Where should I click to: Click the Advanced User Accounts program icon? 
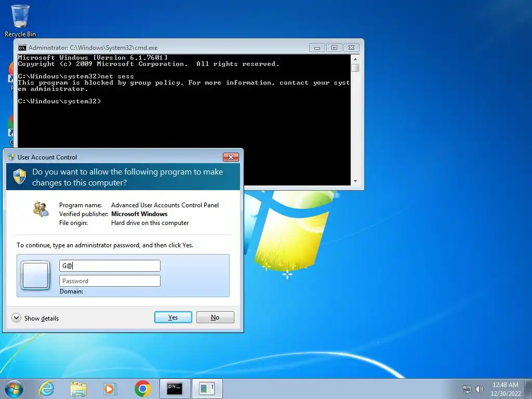(x=41, y=209)
